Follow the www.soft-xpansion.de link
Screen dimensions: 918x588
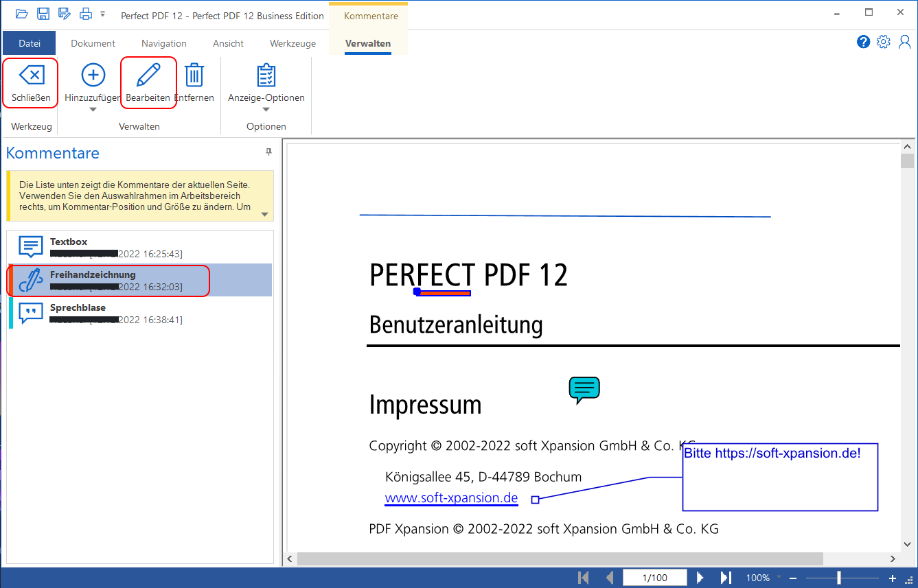(x=451, y=498)
